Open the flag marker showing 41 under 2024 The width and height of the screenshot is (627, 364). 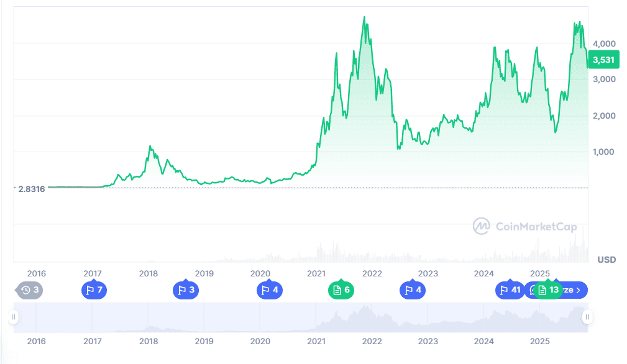tap(510, 290)
